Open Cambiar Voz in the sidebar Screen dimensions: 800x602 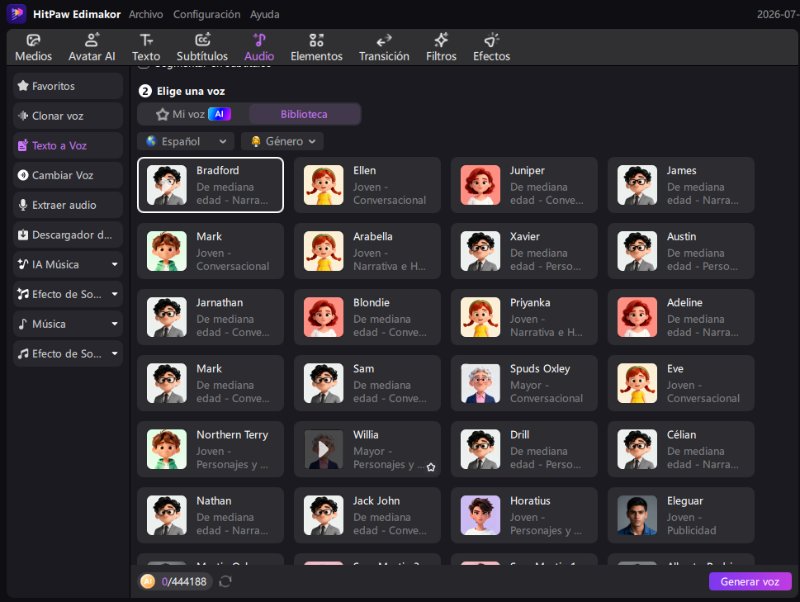point(68,175)
